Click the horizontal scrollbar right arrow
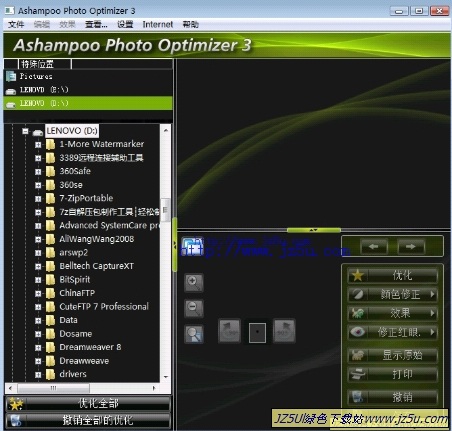The image size is (452, 431). [x=154, y=388]
